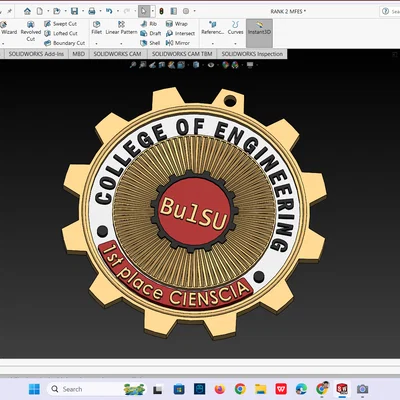
Task: Select the Draft tool
Action: (x=151, y=33)
